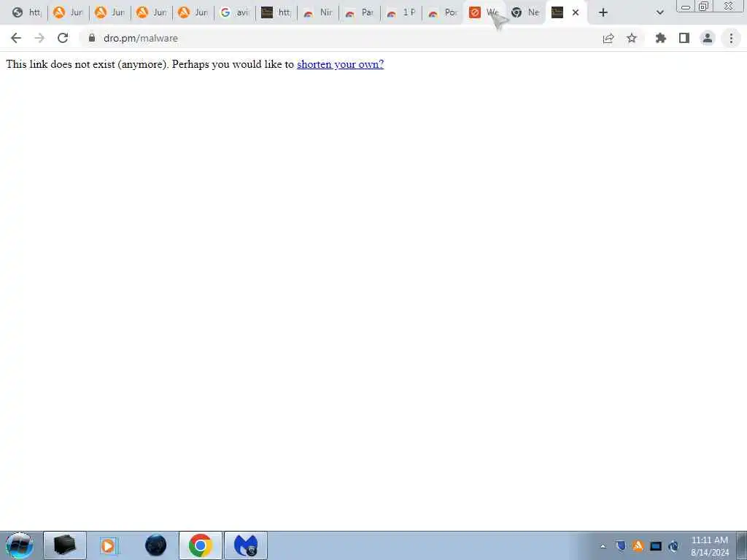The width and height of the screenshot is (747, 560).
Task: Restore down the Chrome window
Action: pos(703,7)
